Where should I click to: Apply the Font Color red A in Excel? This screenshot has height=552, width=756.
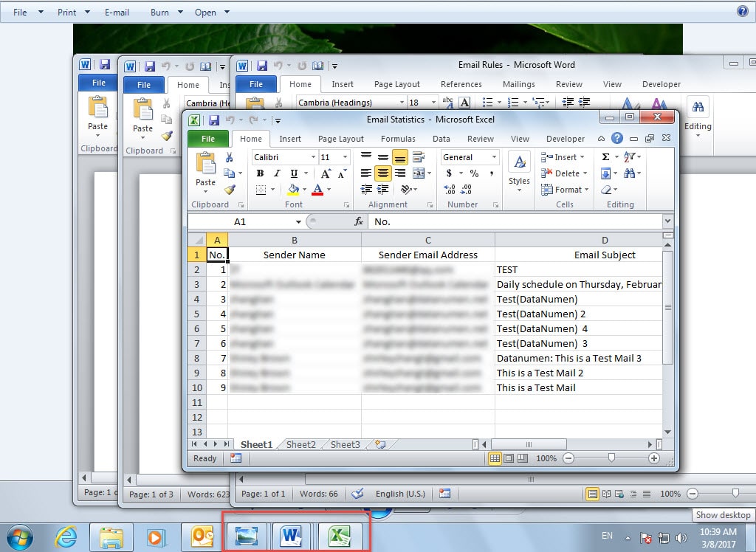tap(317, 190)
